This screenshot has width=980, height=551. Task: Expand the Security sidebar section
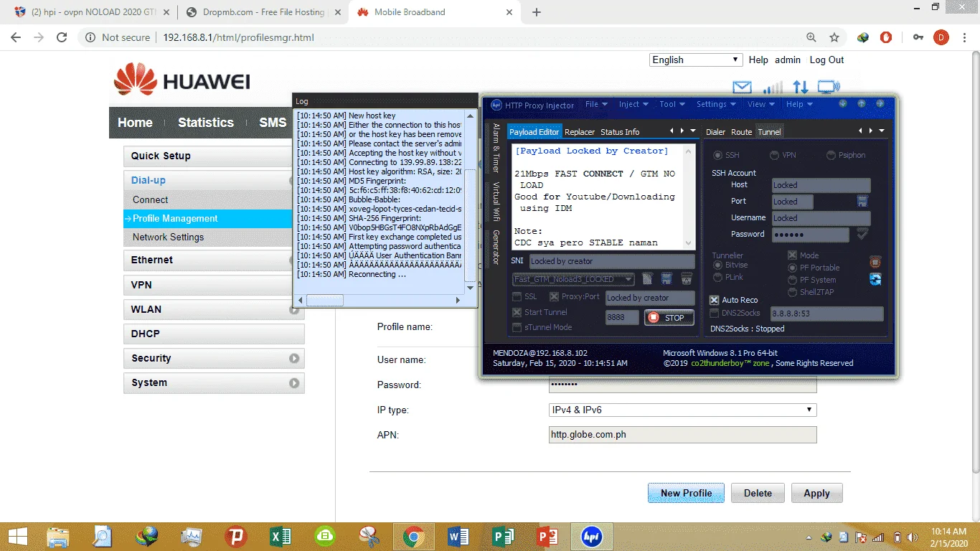tap(214, 359)
